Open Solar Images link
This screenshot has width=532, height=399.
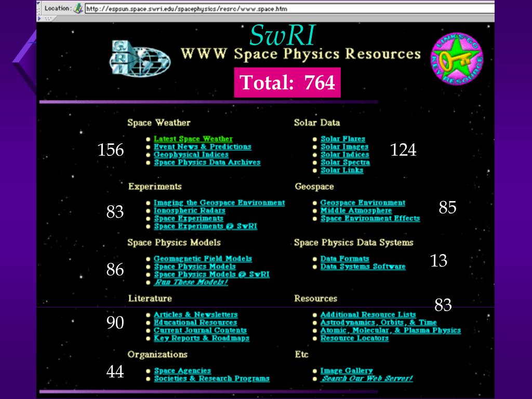(344, 147)
